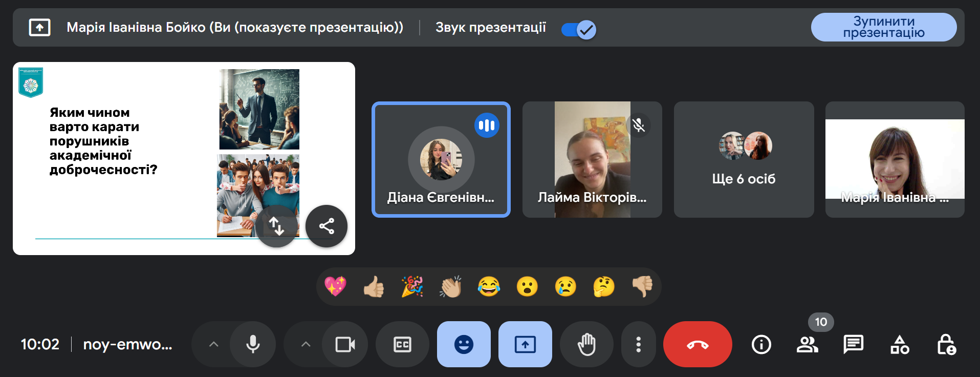Screen dimensions: 980x377
Task: Leave the call with red button
Action: coord(698,344)
